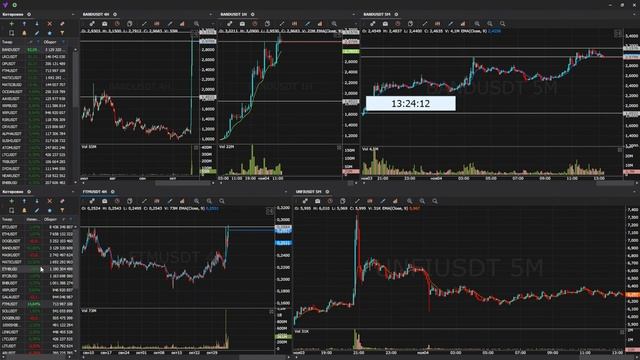Click the pink eraser icon in the lower Котировки panel
This screenshot has width=640, height=360.
(x=62, y=201)
